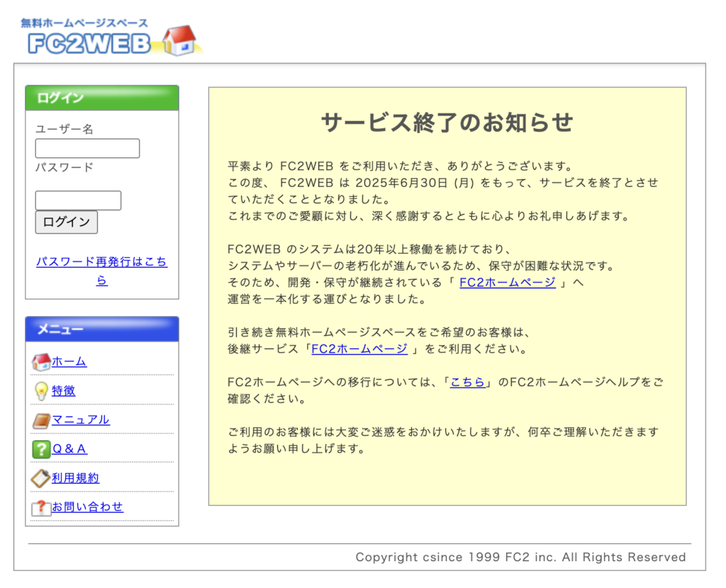Click the house image next to FC2WEB logo
726x588 pixels.
(x=180, y=40)
